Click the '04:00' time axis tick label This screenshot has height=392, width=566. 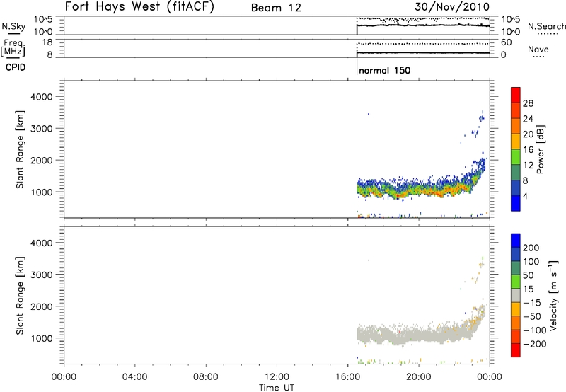point(135,377)
